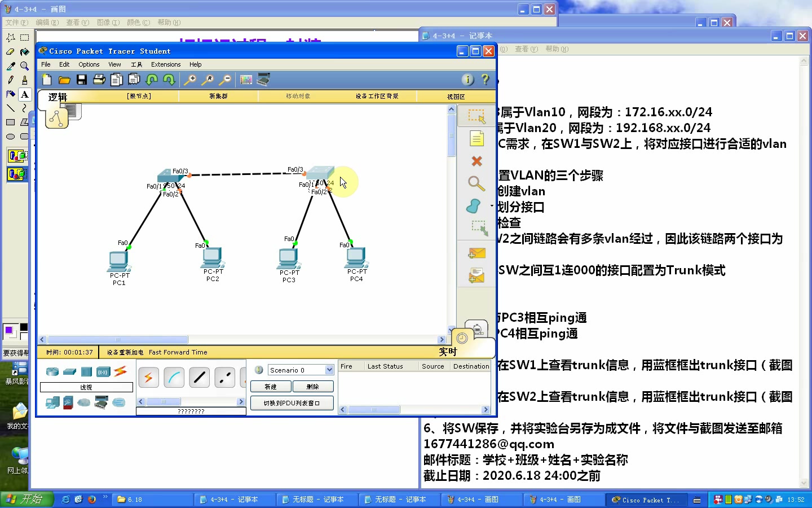The image size is (812, 508).
Task: Open Scenario 0 dropdown
Action: coord(329,370)
